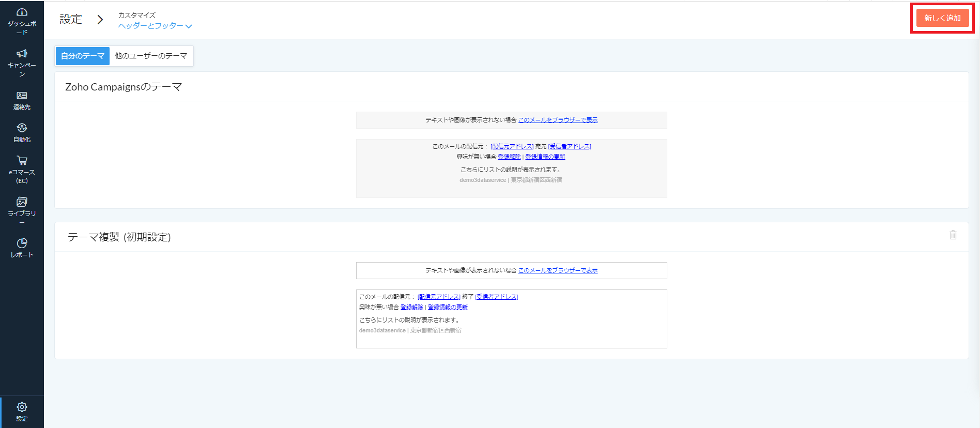This screenshot has height=428, width=980.
Task: Open the eCommerce cart icon
Action: click(22, 161)
